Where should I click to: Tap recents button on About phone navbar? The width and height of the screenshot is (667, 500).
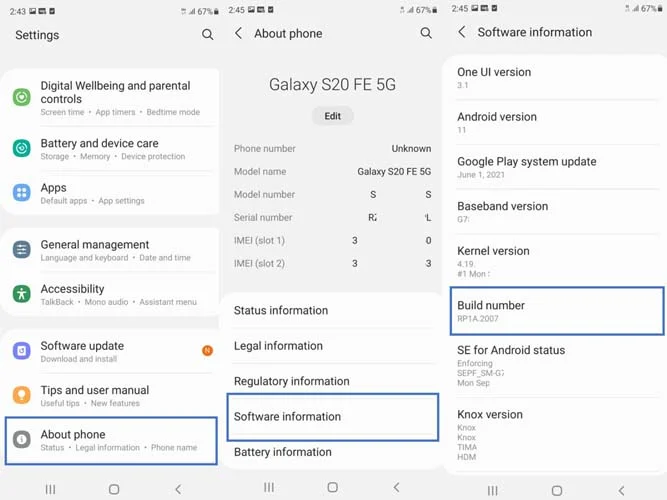269,487
